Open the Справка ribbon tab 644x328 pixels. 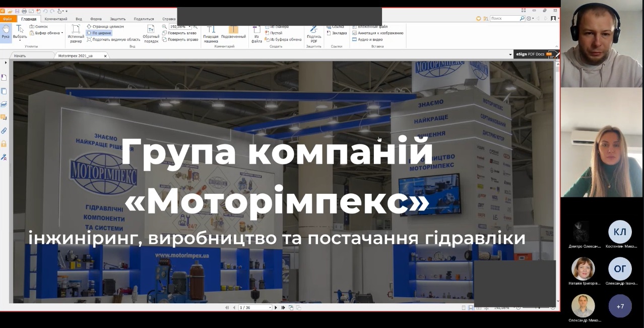[x=169, y=19]
